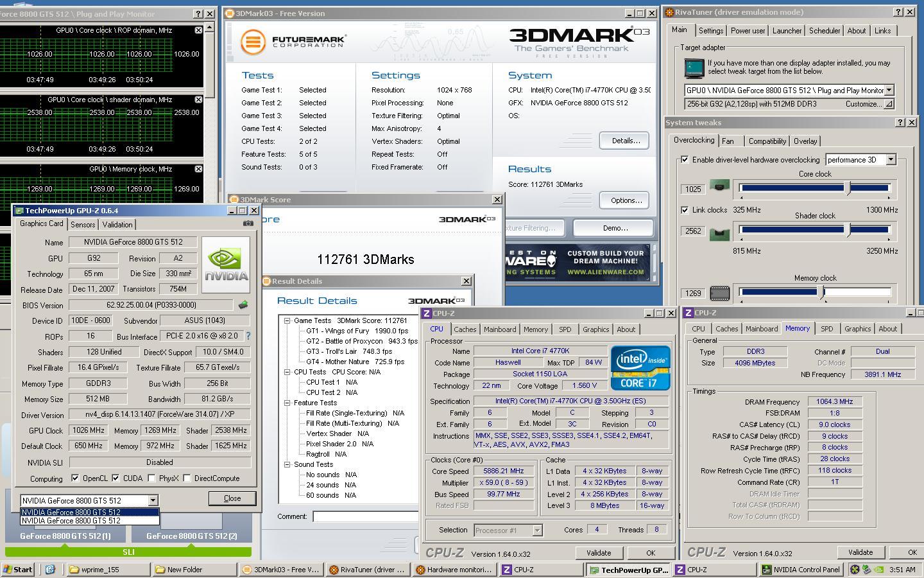Toggle PhysX checkbox in GPU-Z
The height and width of the screenshot is (578, 924).
[151, 478]
